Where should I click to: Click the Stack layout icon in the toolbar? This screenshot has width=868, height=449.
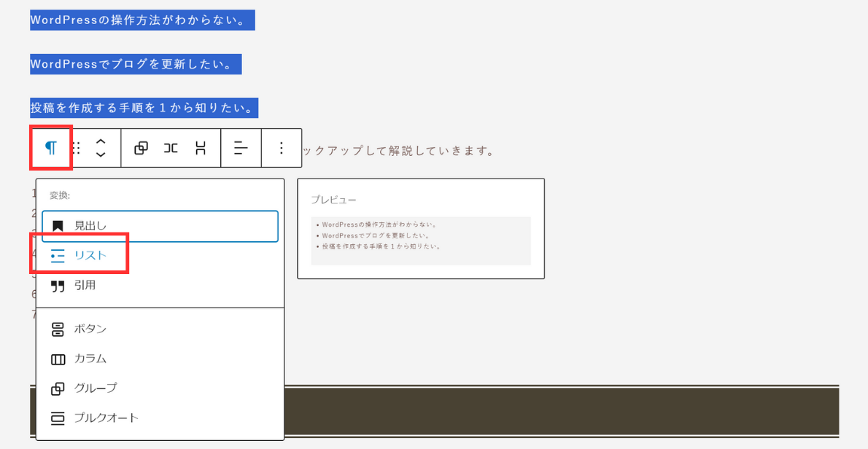[x=201, y=148]
